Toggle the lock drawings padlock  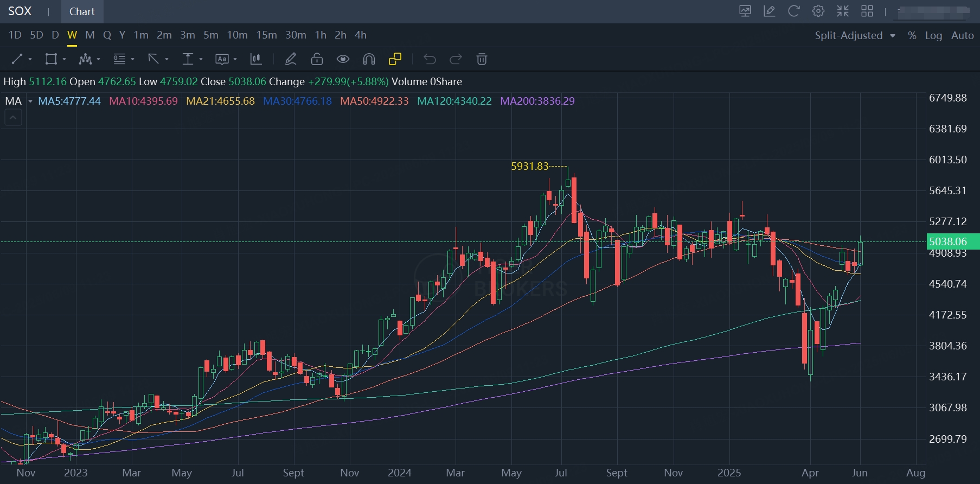[317, 59]
